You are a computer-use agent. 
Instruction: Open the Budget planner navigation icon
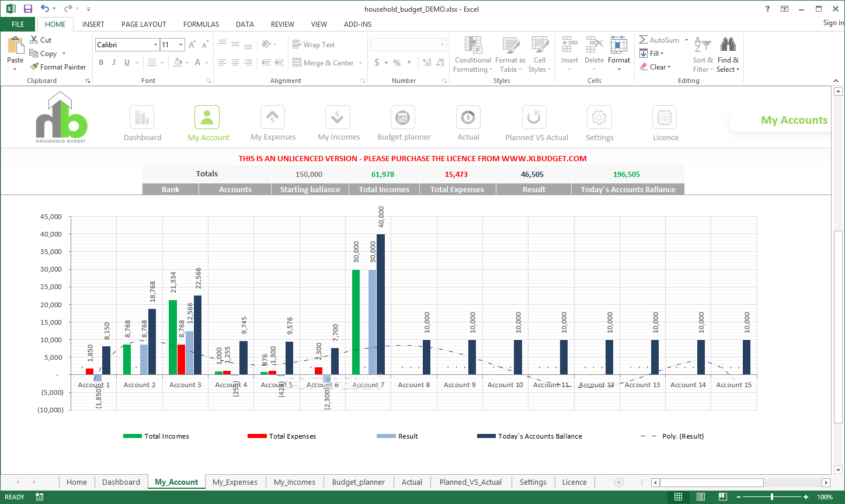402,117
